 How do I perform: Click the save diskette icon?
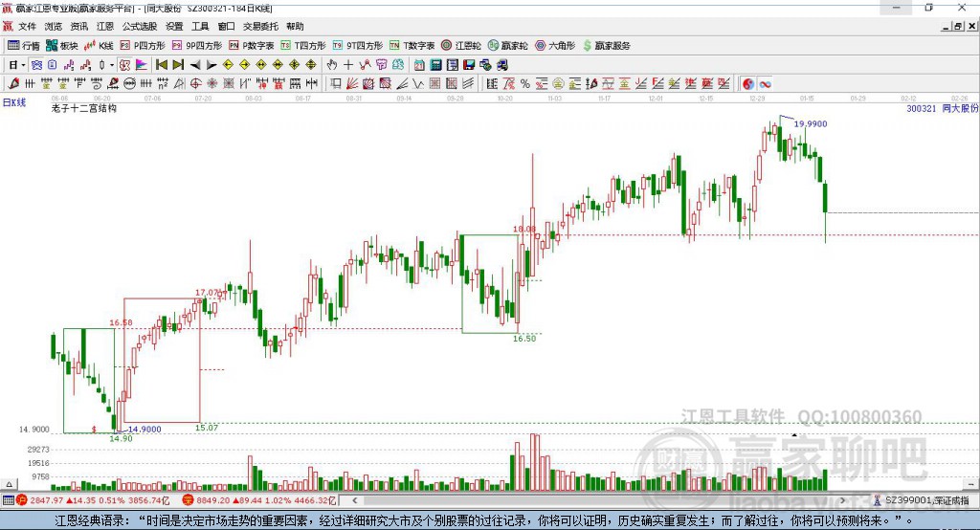click(x=469, y=65)
